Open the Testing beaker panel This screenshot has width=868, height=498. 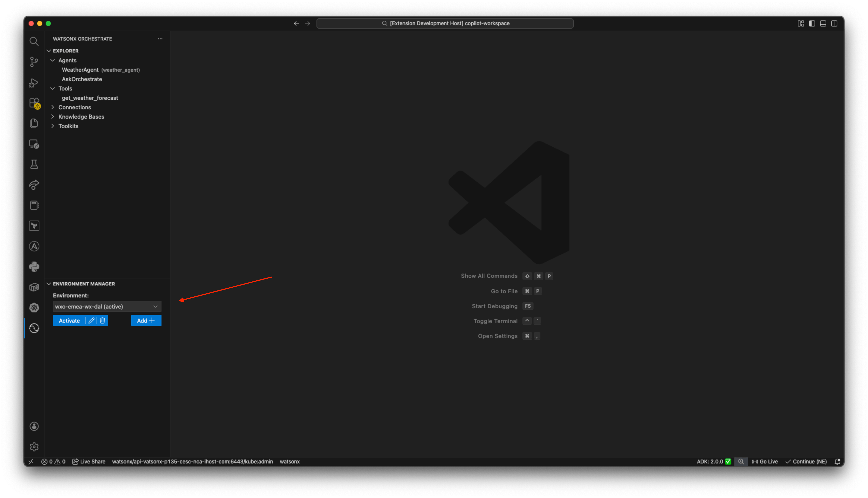click(34, 164)
